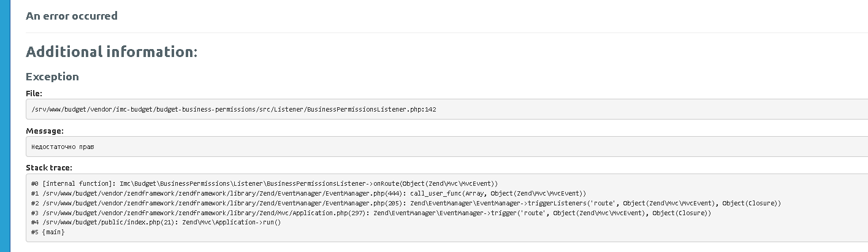868x252 pixels.
Task: Select the "Additional information:" heading
Action: coord(112,52)
